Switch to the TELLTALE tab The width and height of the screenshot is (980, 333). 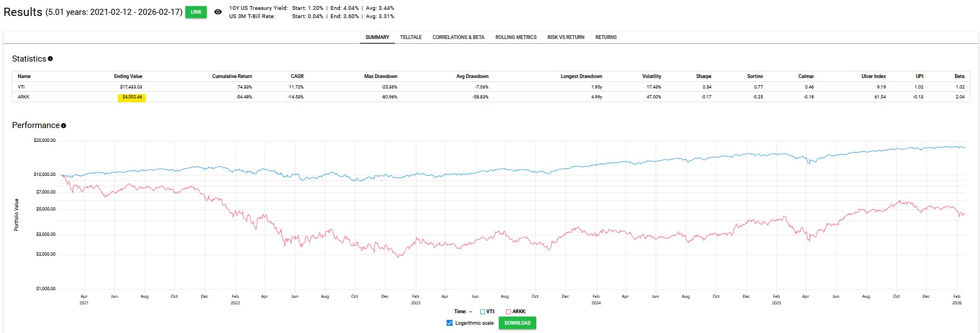(411, 37)
